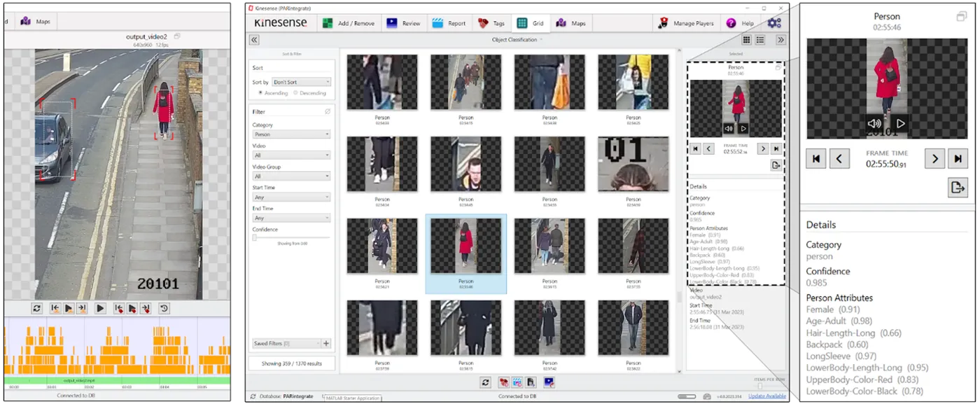Click the refresh icon under the video player
Viewport: 980px width, 404px height.
click(x=36, y=308)
